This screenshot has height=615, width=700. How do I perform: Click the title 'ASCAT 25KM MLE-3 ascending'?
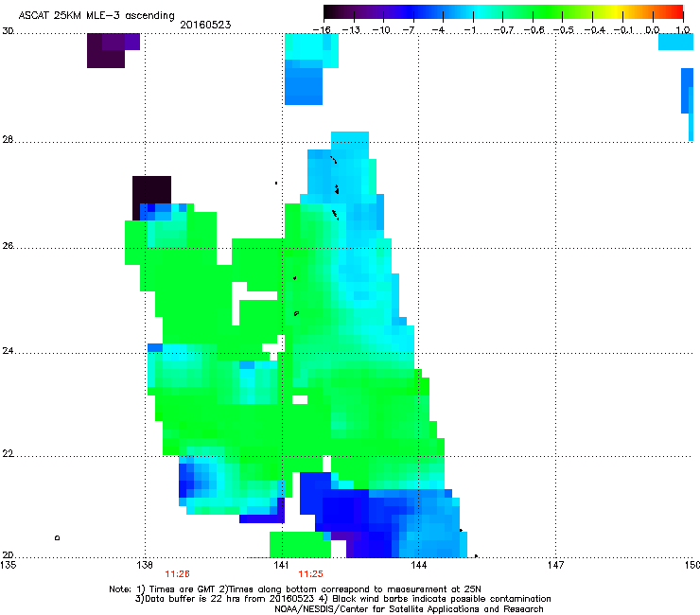coord(96,15)
